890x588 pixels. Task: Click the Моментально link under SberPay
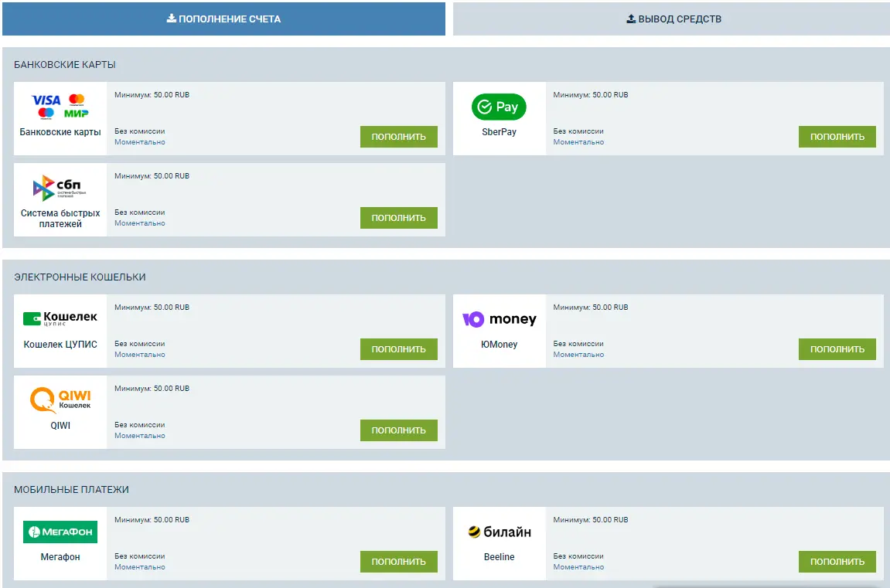click(578, 142)
